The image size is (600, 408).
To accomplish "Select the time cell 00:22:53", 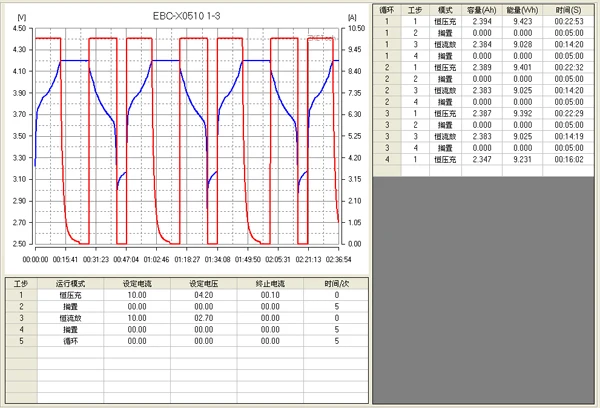I will click(569, 21).
